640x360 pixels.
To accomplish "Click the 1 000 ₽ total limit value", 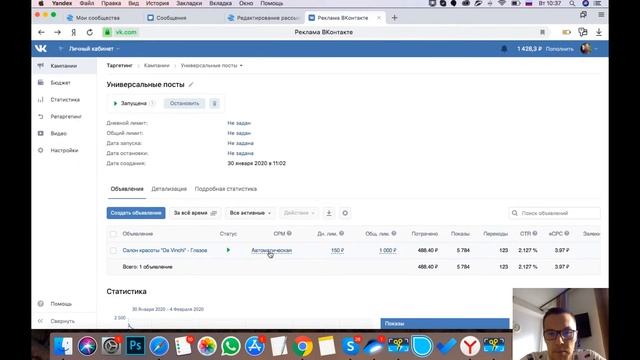I will [388, 250].
